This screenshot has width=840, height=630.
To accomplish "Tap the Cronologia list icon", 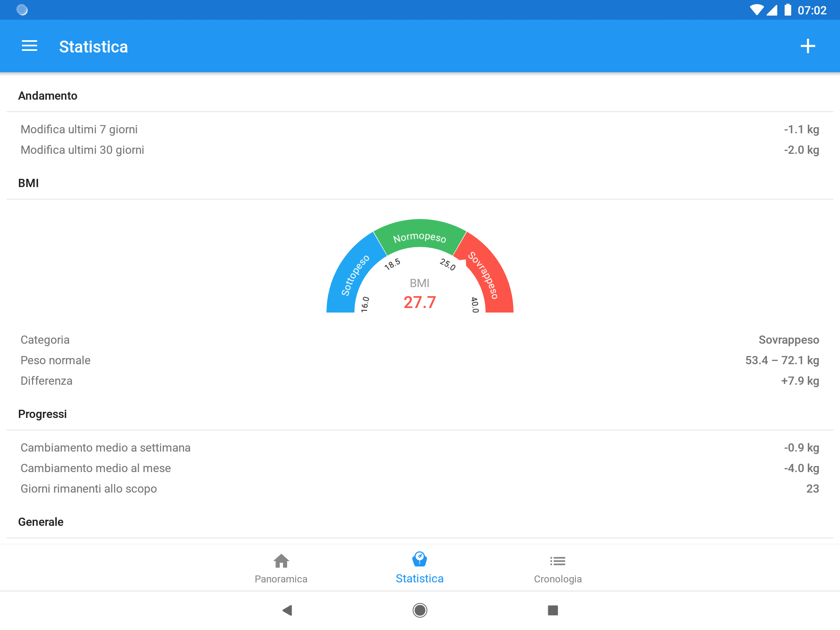I will pos(557,561).
